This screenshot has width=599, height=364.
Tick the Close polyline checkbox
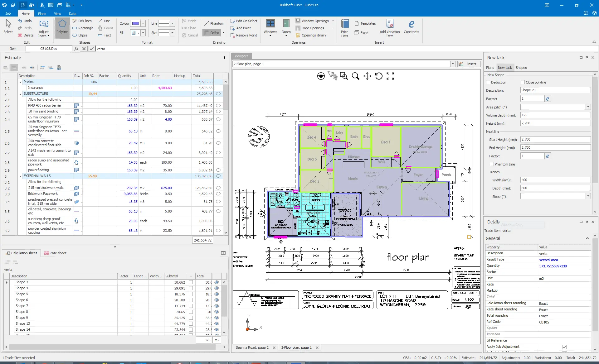click(523, 82)
